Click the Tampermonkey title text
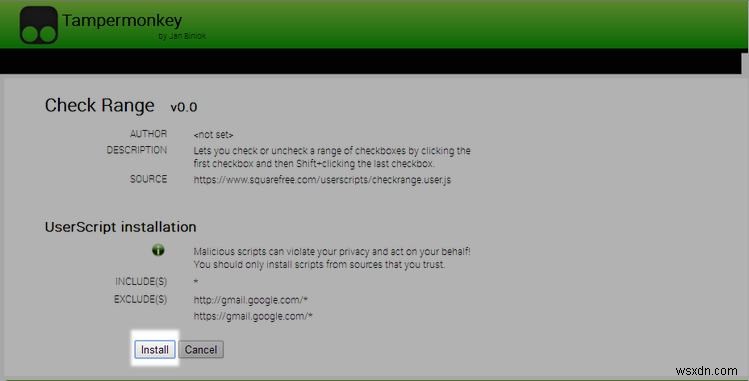The height and width of the screenshot is (381, 749). click(122, 21)
